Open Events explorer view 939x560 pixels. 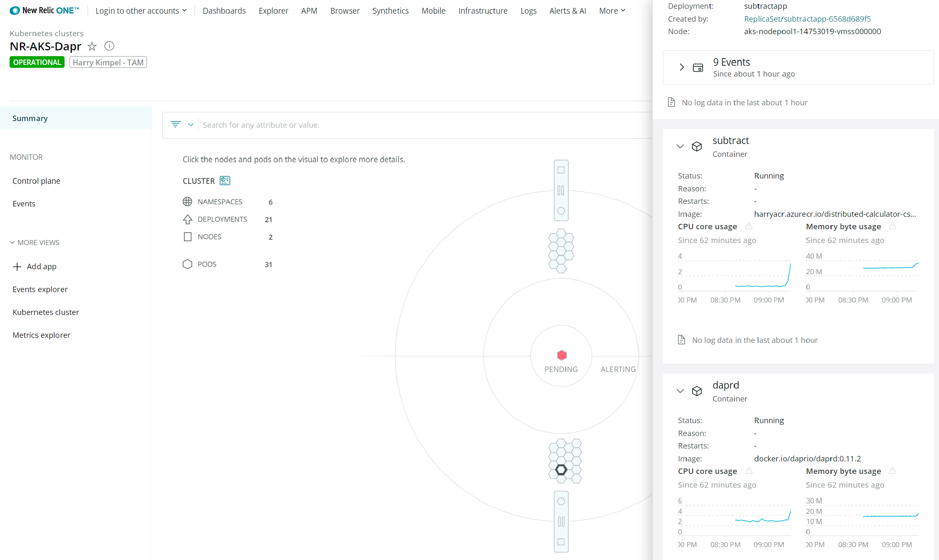(x=40, y=290)
